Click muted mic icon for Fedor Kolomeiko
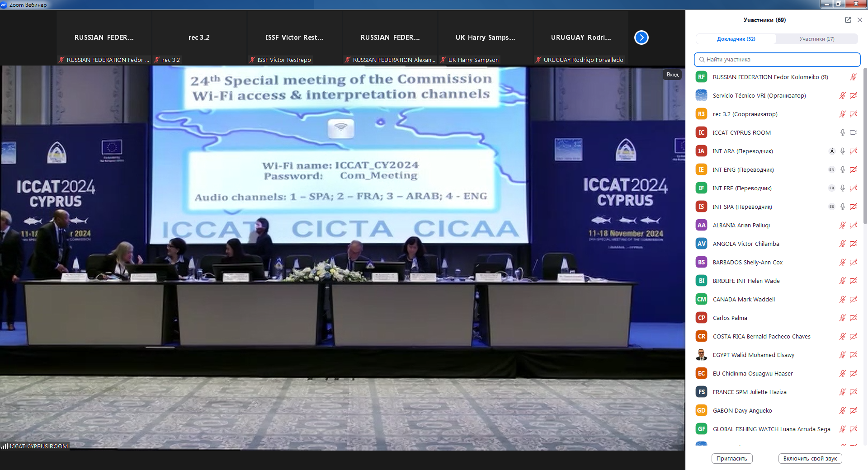Viewport: 868px width, 470px height. click(x=853, y=77)
